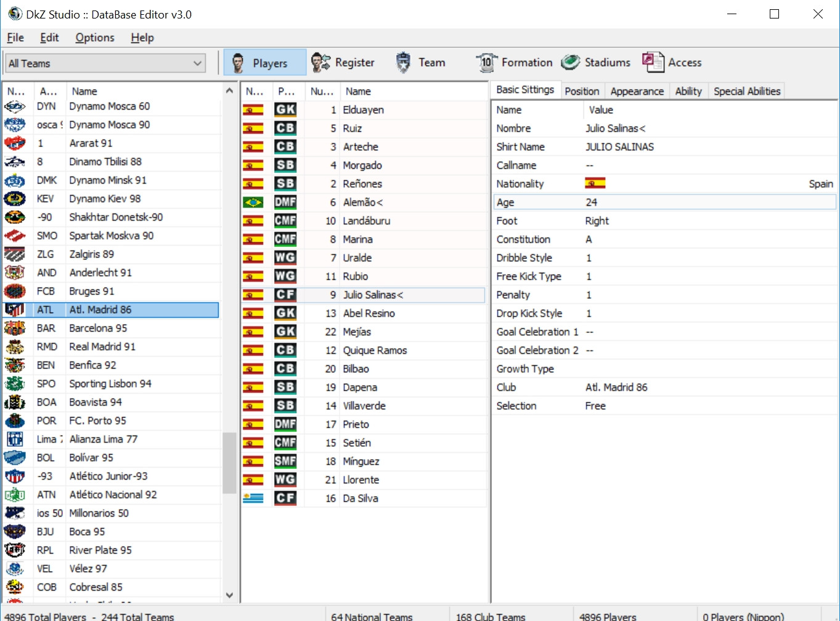Screen dimensions: 840x621
Task: Click the Foot value Right
Action: point(597,221)
